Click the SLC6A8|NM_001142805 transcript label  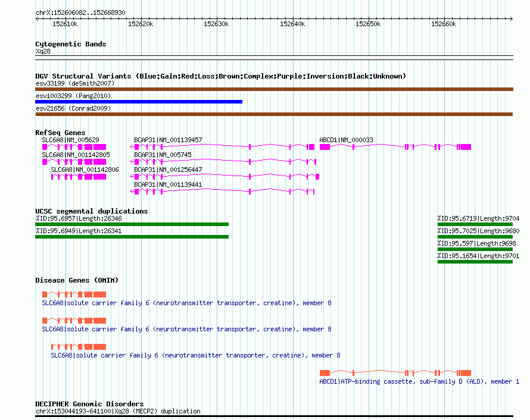pos(76,155)
